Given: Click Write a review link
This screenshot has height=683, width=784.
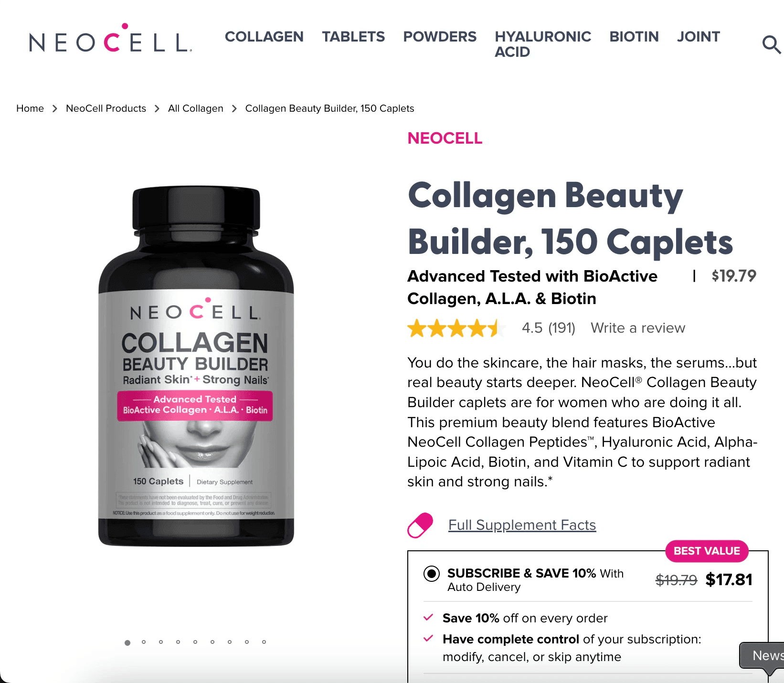Looking at the screenshot, I should (x=638, y=328).
